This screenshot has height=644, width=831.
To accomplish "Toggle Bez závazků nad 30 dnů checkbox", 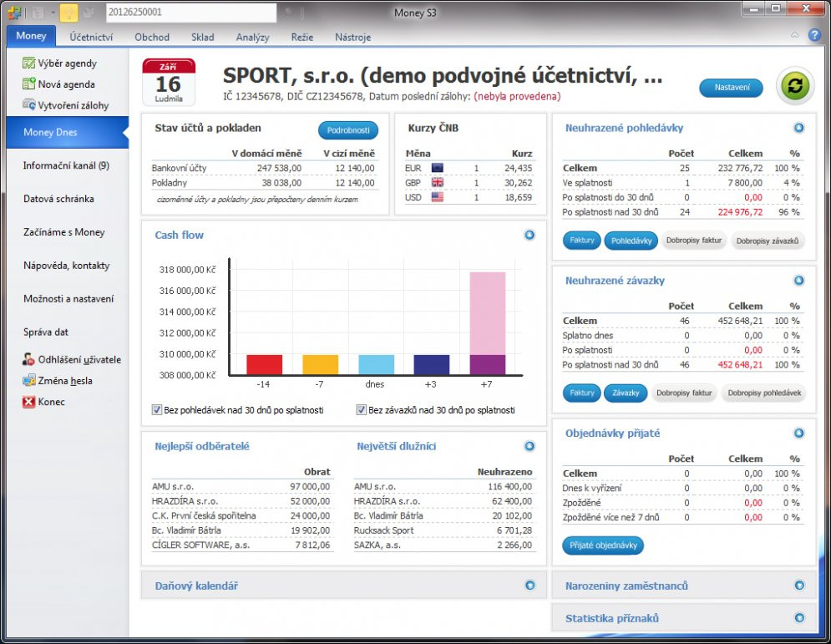I will pos(362,410).
